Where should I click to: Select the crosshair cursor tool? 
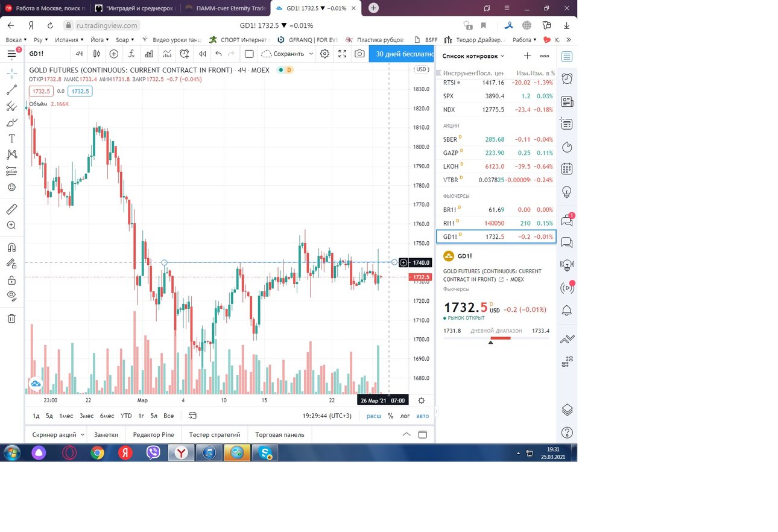[11, 74]
